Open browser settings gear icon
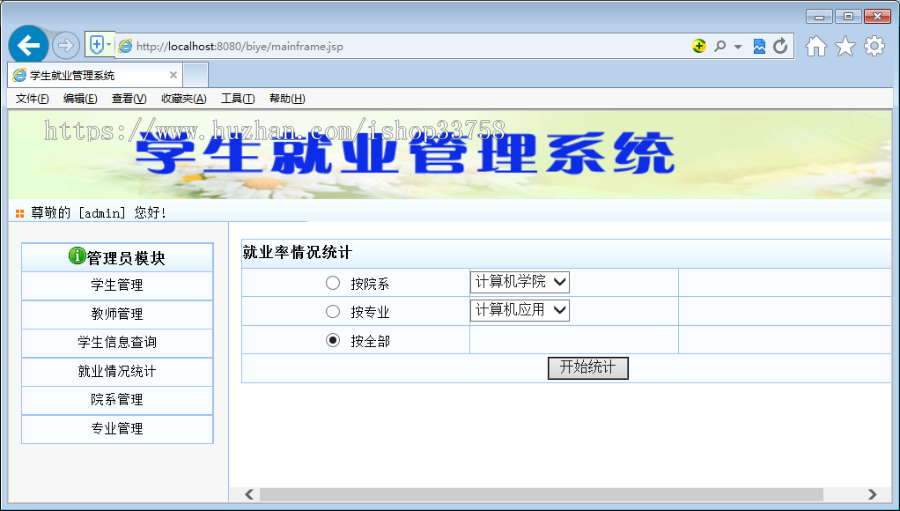Viewport: 900px width, 511px height. (x=874, y=46)
